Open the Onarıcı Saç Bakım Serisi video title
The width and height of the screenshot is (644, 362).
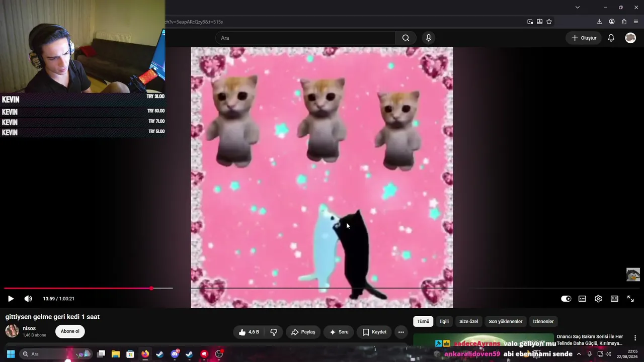pos(590,340)
